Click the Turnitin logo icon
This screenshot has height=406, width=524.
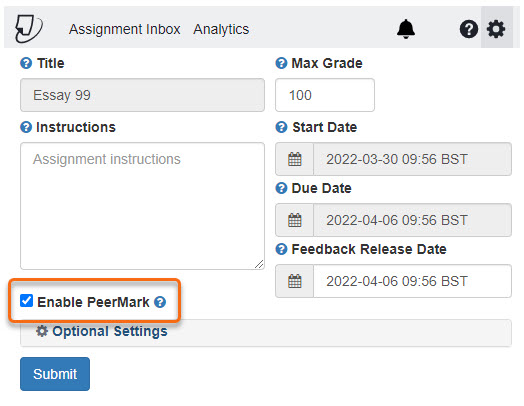point(29,29)
